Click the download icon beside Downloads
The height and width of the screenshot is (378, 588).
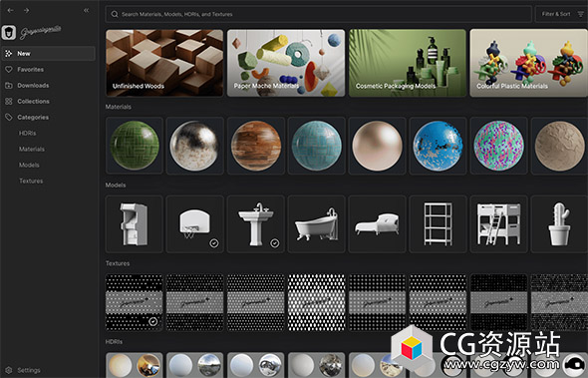click(9, 86)
